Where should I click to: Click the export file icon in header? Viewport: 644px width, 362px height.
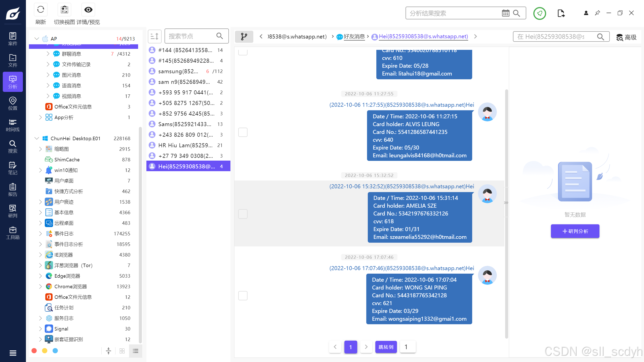click(561, 13)
